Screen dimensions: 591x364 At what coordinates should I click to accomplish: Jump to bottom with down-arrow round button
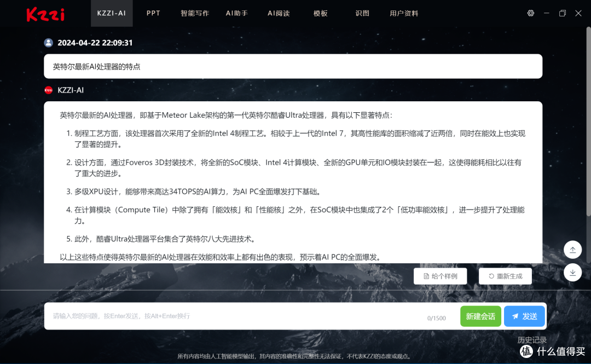pos(572,273)
